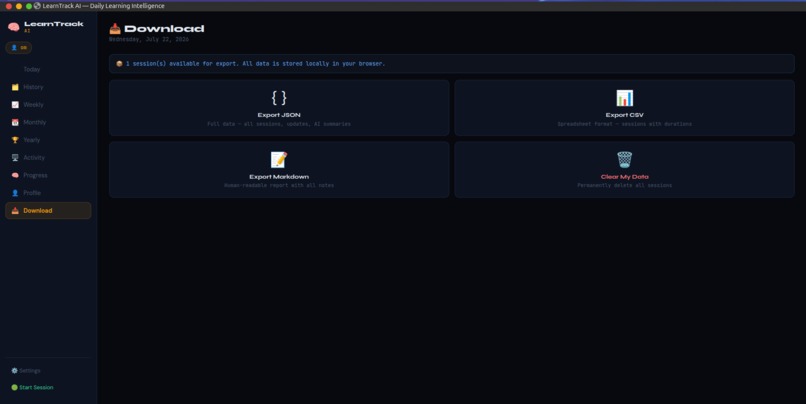The image size is (806, 404).
Task: Open Activity via its monitor icon
Action: tap(15, 158)
